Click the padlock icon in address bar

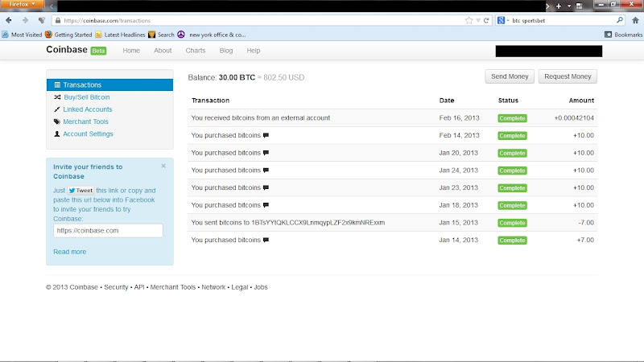[x=58, y=21]
